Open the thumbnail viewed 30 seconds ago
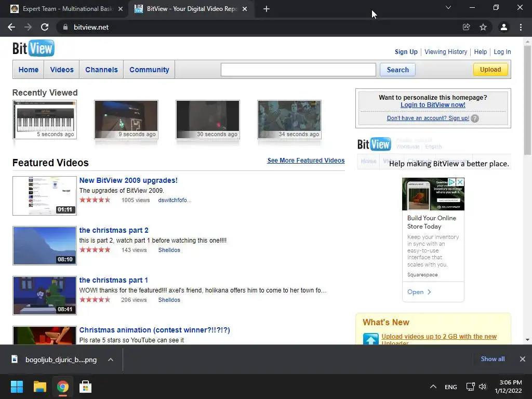 point(208,119)
